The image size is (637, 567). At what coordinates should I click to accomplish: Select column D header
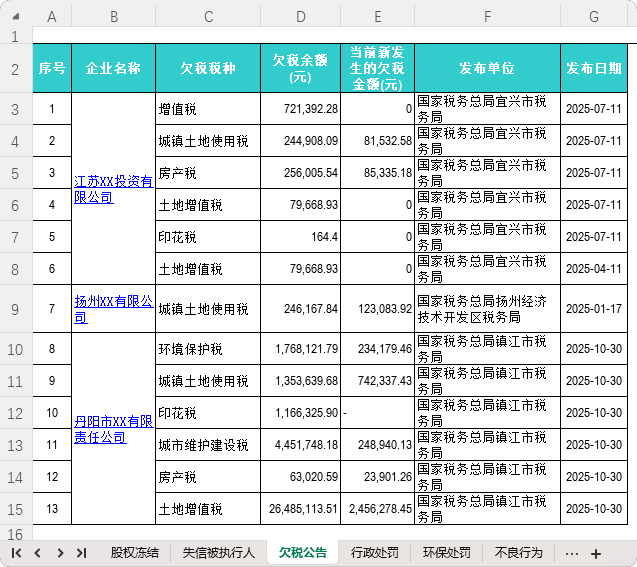301,17
